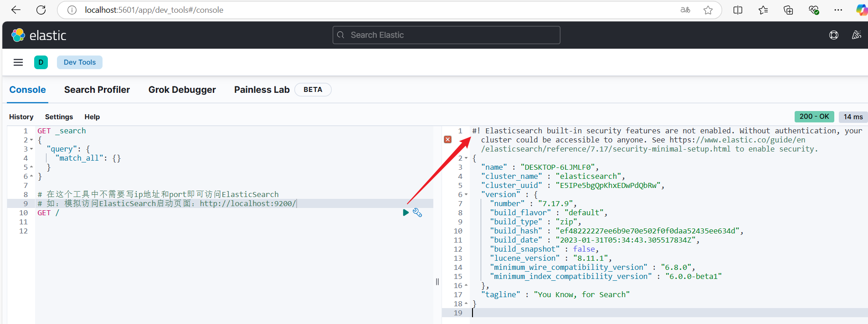The width and height of the screenshot is (868, 324).
Task: Reload the page with refresh icon
Action: pyautogui.click(x=41, y=10)
